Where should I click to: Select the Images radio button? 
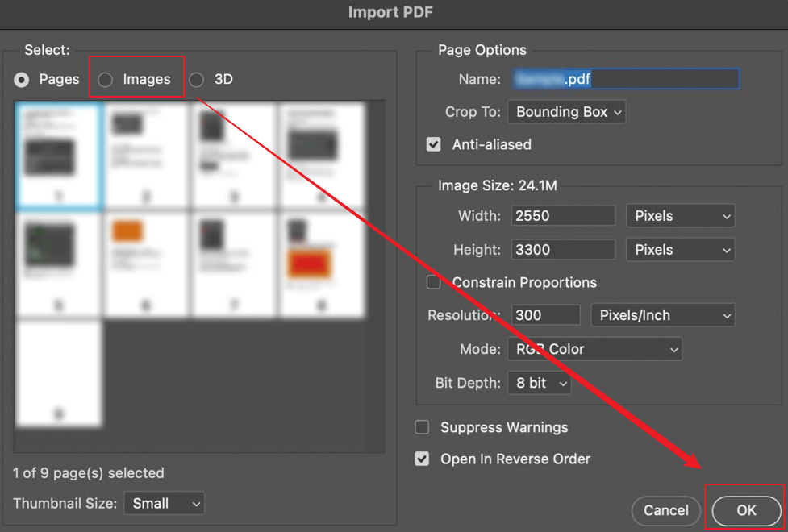106,78
